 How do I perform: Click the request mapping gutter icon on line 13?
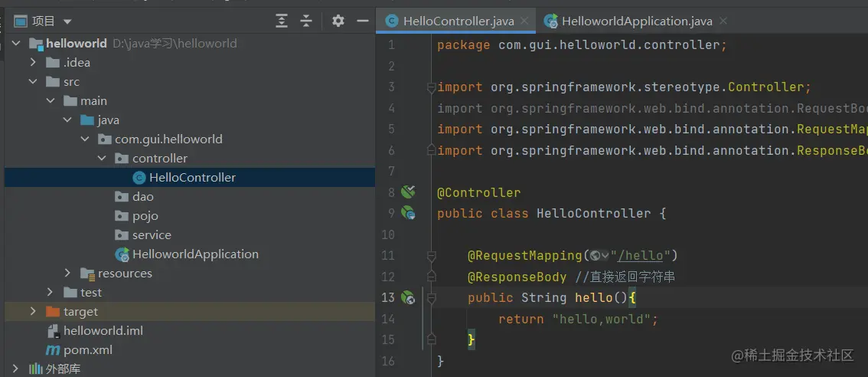pos(408,298)
